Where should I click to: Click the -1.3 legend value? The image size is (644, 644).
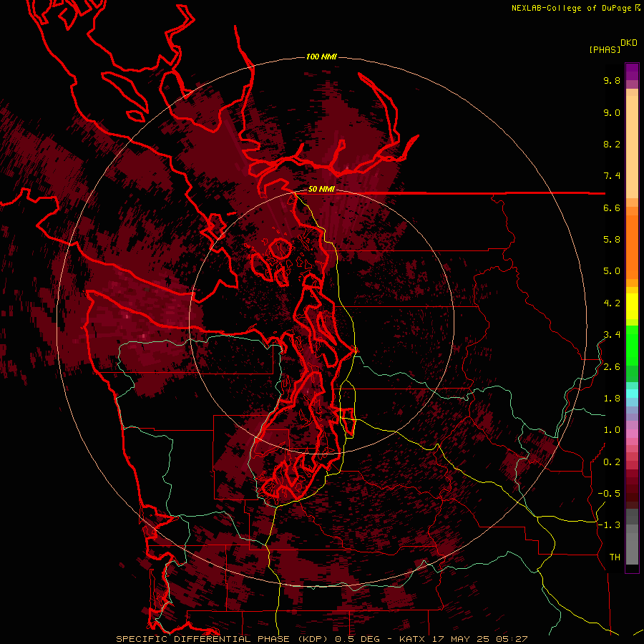click(609, 525)
